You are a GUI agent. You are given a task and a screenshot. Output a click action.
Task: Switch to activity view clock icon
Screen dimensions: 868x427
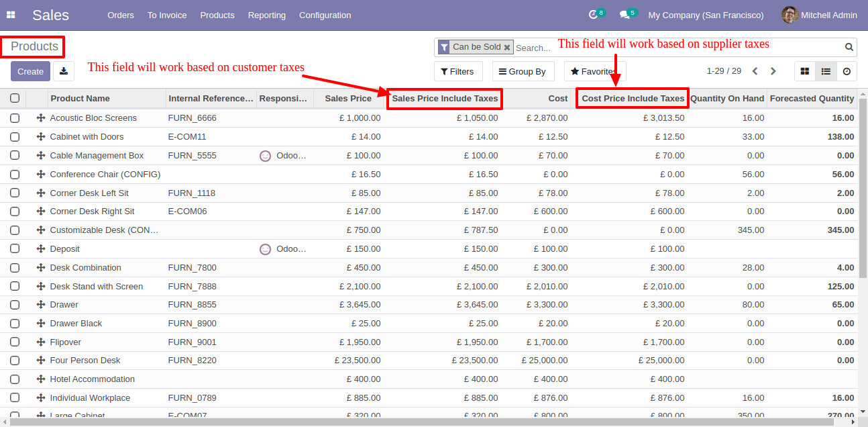[847, 71]
